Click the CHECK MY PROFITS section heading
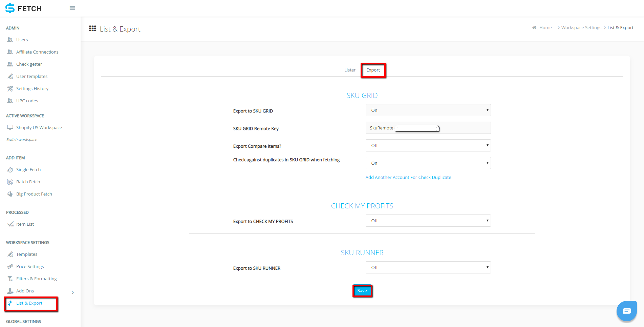This screenshot has height=327, width=644. (x=362, y=206)
